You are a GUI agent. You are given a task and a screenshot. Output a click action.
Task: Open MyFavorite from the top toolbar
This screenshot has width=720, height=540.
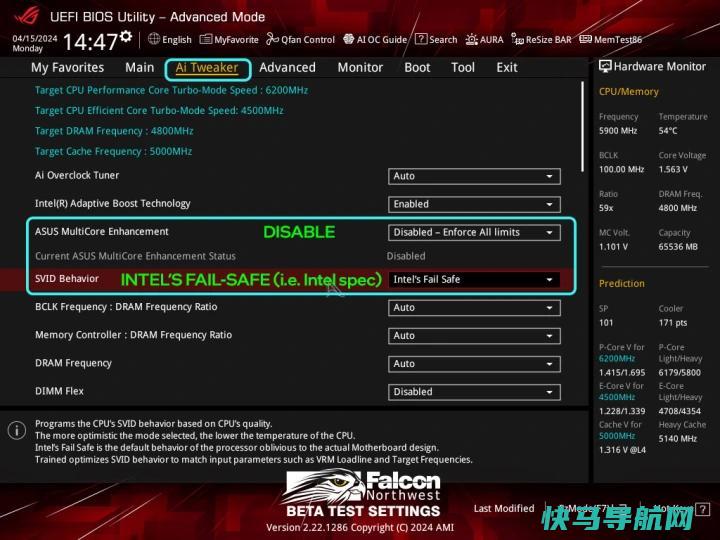click(229, 39)
